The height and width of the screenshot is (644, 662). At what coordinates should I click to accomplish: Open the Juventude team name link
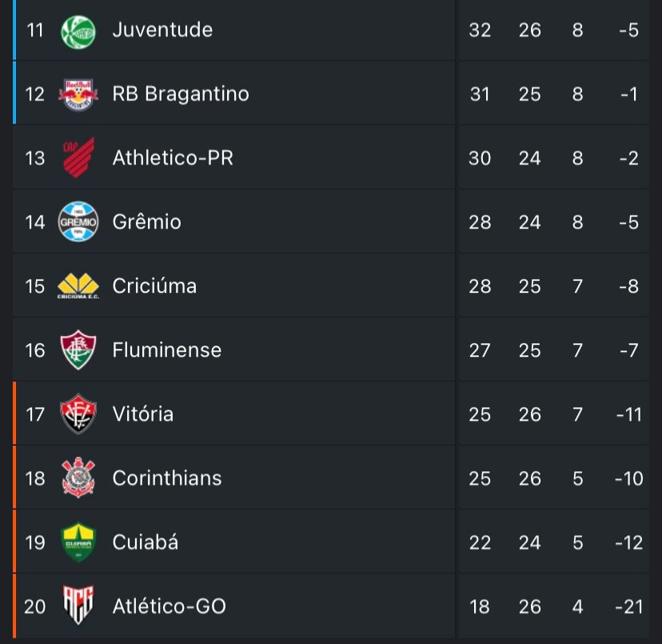[162, 30]
